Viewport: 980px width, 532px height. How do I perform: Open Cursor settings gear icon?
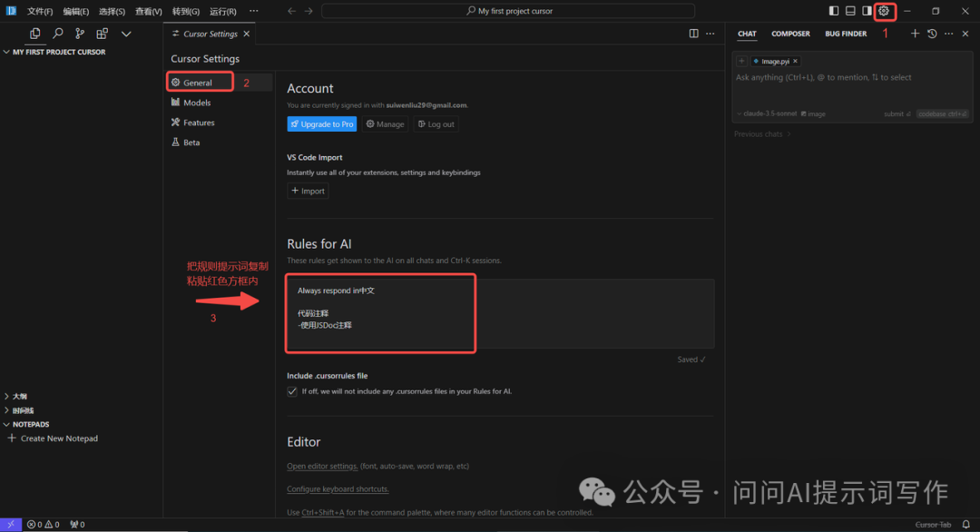pos(884,11)
